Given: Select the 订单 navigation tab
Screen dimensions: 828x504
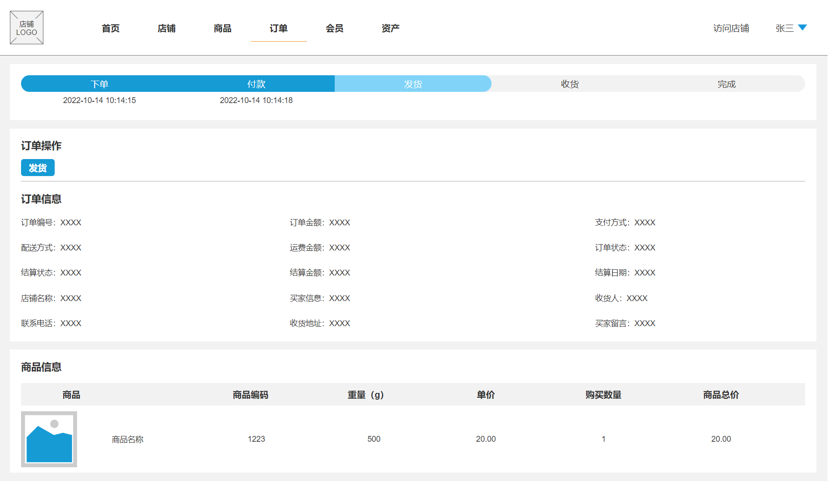Looking at the screenshot, I should pyautogui.click(x=279, y=28).
